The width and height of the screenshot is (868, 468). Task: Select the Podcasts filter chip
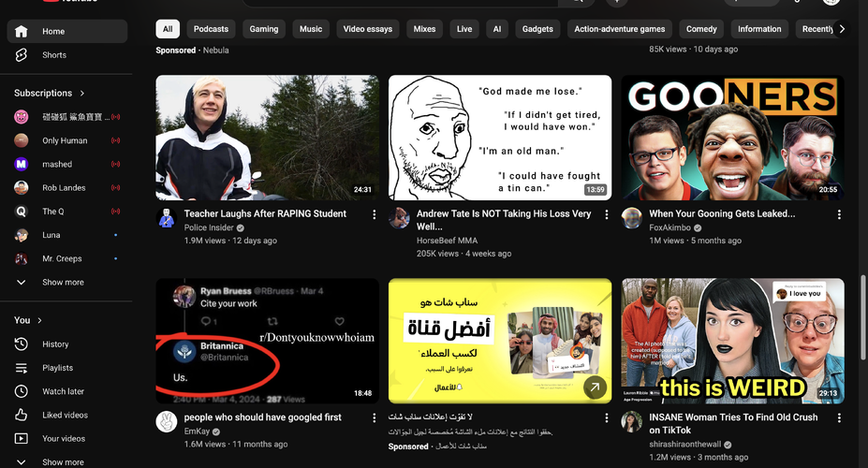pos(211,29)
